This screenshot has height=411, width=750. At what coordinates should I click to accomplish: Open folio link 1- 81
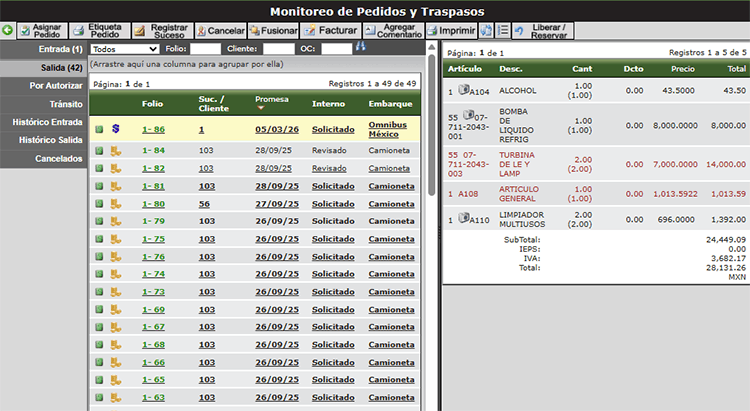tap(153, 186)
